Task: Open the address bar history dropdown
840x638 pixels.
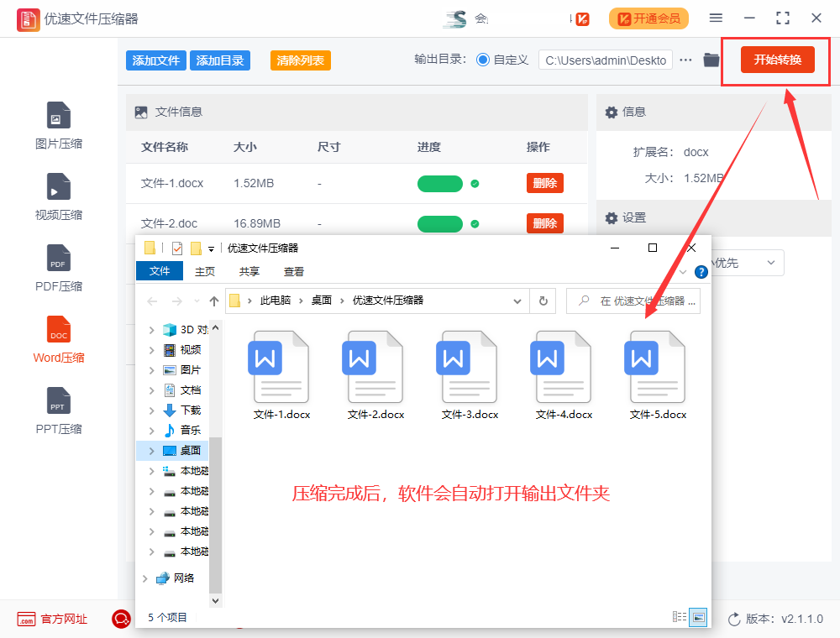Action: tap(517, 301)
